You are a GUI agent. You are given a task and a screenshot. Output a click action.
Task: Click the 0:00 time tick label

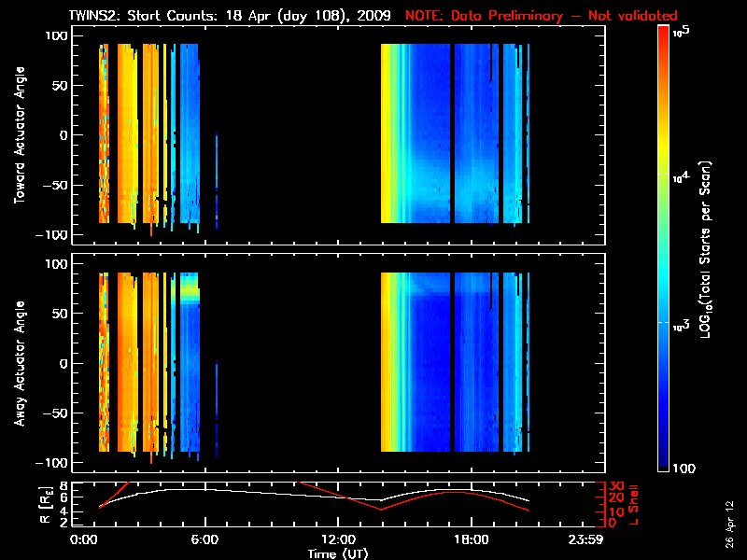(x=83, y=541)
